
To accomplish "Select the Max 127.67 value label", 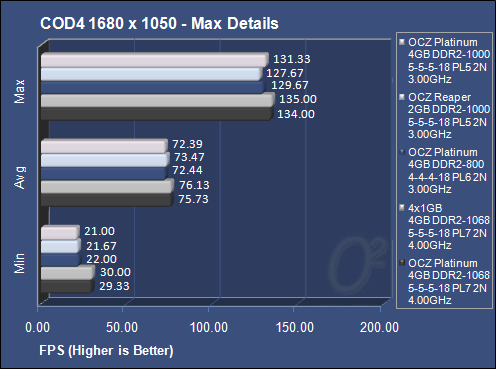I will coord(285,73).
